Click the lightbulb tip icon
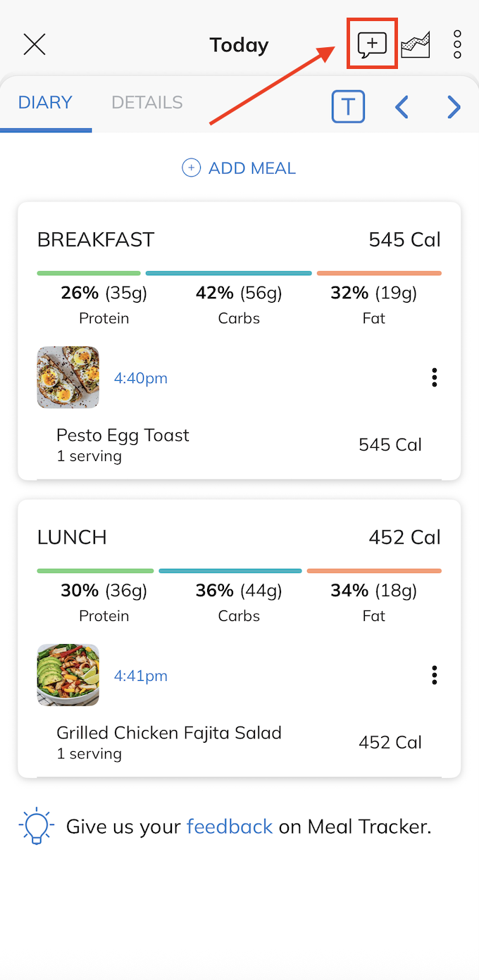This screenshot has width=479, height=980. tap(37, 827)
